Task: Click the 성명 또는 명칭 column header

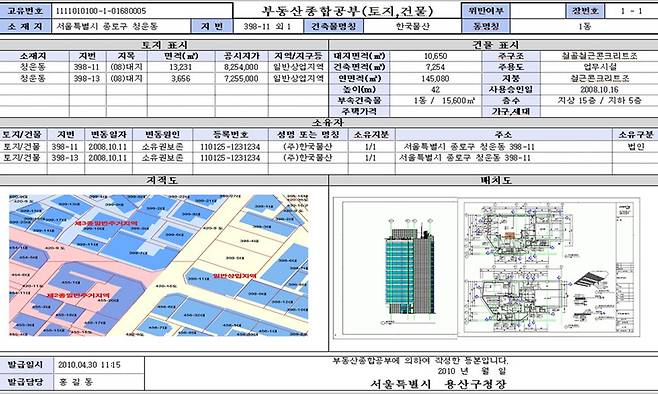Action: click(x=308, y=135)
